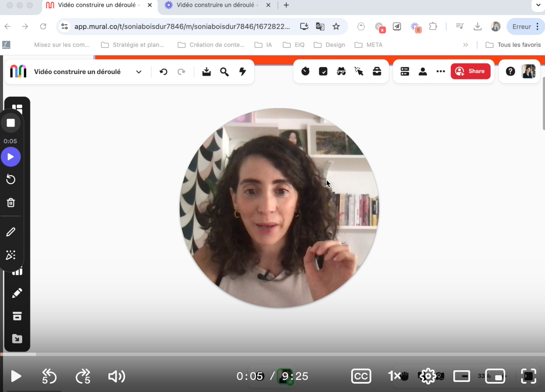Viewport: 545px width, 392px height.
Task: Click the lightning bolt quick actions icon
Action: tap(242, 72)
